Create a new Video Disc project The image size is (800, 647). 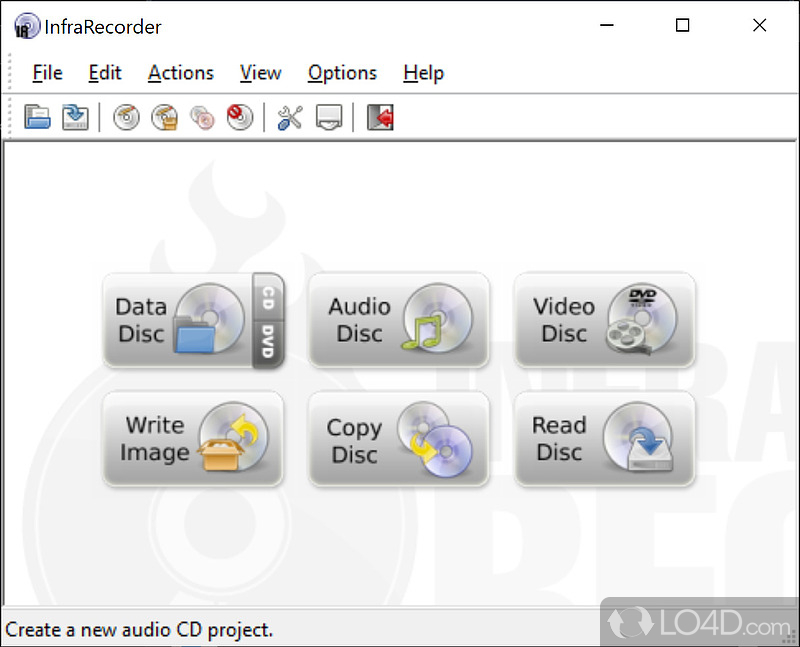click(605, 320)
